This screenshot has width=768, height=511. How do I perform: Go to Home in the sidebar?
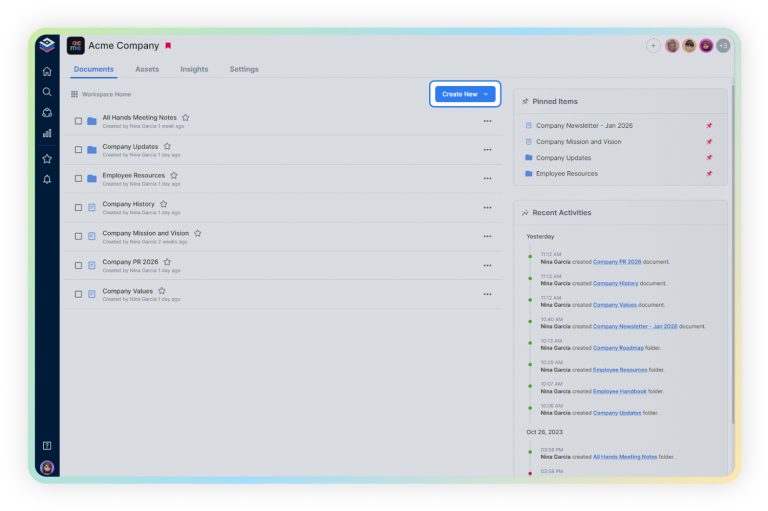tap(47, 71)
